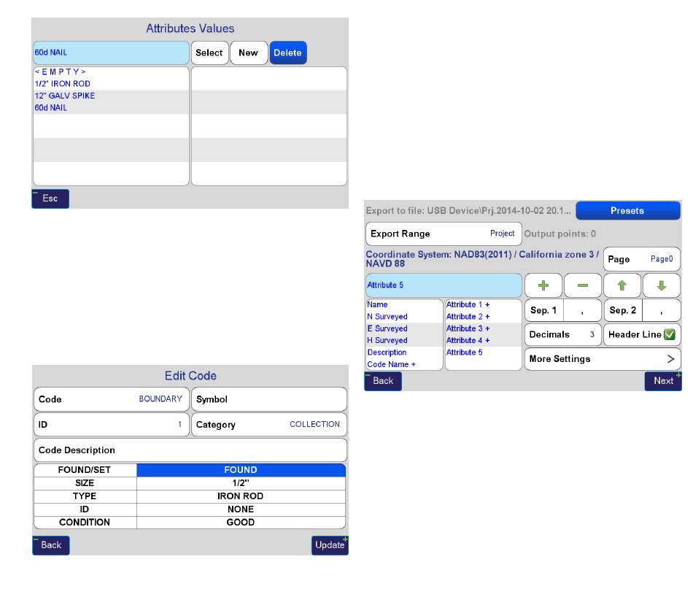
Task: Select H Surveyed in fields list
Action: pos(404,341)
